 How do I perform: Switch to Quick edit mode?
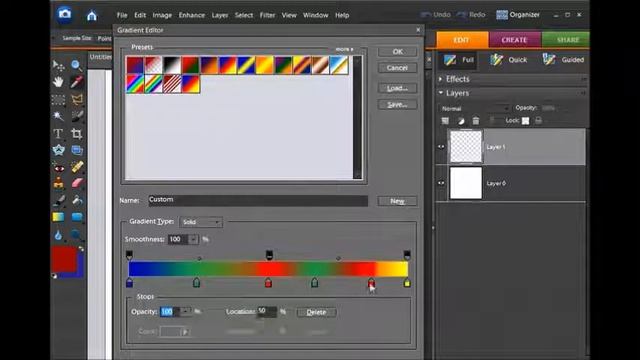pyautogui.click(x=509, y=60)
